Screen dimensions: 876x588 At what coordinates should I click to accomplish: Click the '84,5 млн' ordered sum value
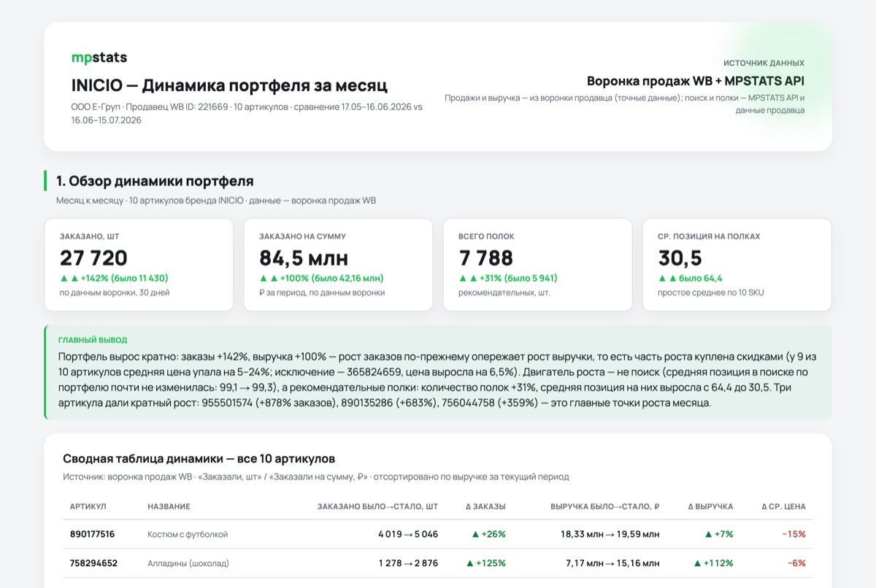point(304,258)
